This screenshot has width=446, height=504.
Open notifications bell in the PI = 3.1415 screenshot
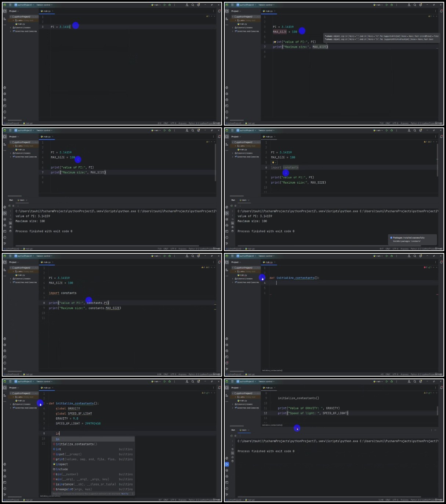pyautogui.click(x=219, y=11)
